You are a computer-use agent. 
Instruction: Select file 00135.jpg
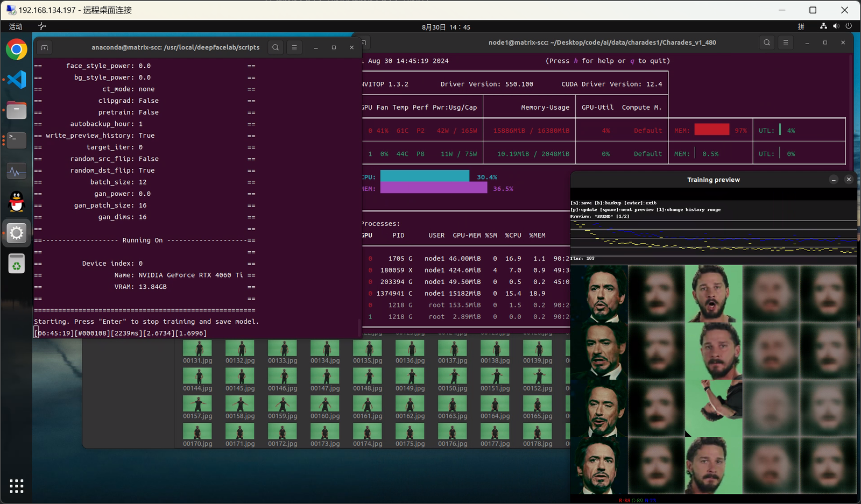coord(368,352)
